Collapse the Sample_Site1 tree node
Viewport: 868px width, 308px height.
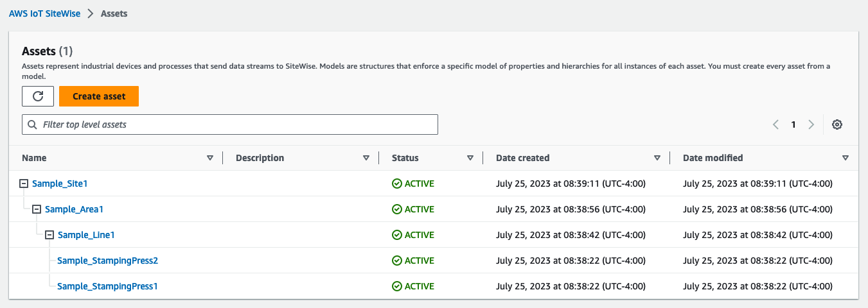click(24, 184)
